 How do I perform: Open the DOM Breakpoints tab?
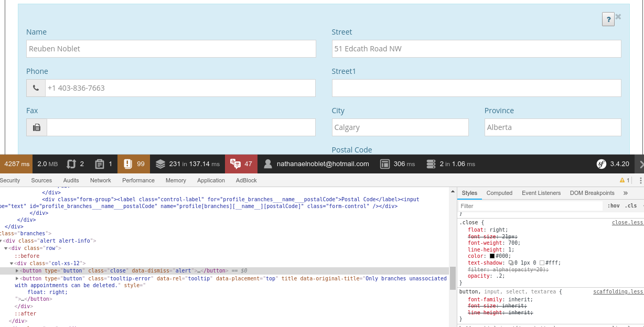(592, 193)
